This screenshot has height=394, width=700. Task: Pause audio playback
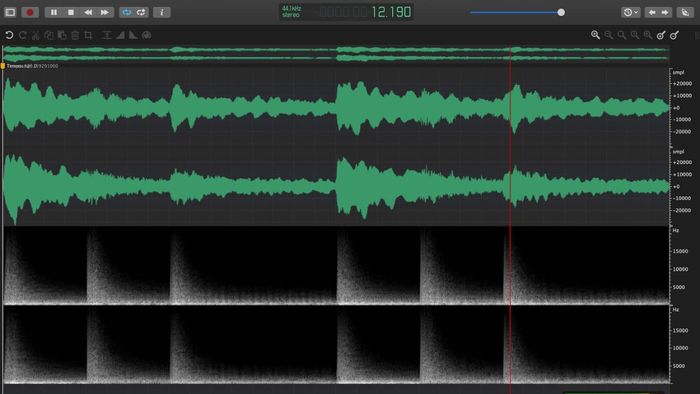pyautogui.click(x=54, y=12)
